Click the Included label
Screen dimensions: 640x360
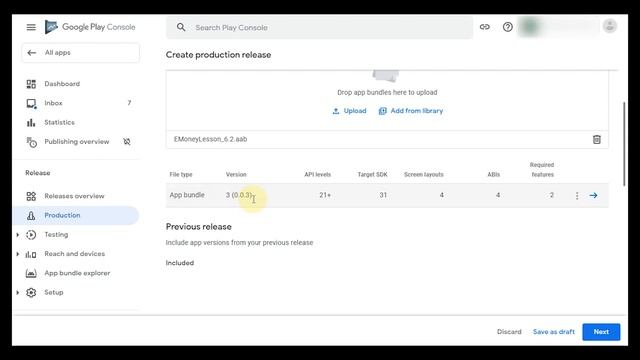click(x=180, y=263)
